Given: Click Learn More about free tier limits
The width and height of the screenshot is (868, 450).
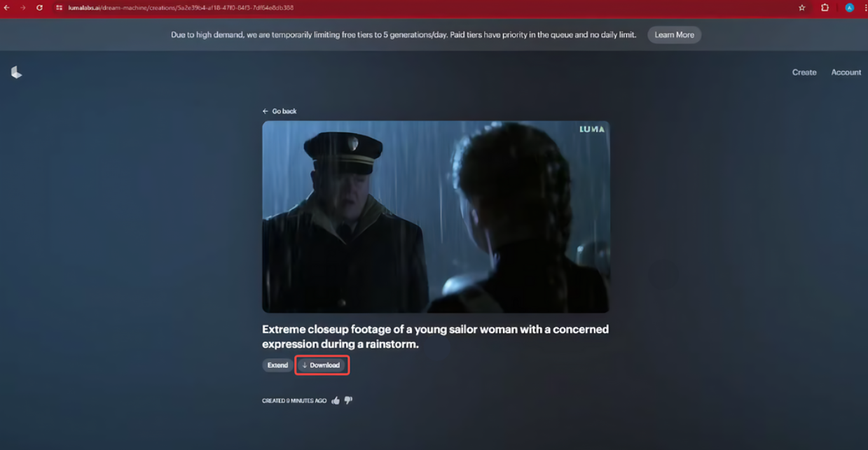Looking at the screenshot, I should [x=674, y=34].
